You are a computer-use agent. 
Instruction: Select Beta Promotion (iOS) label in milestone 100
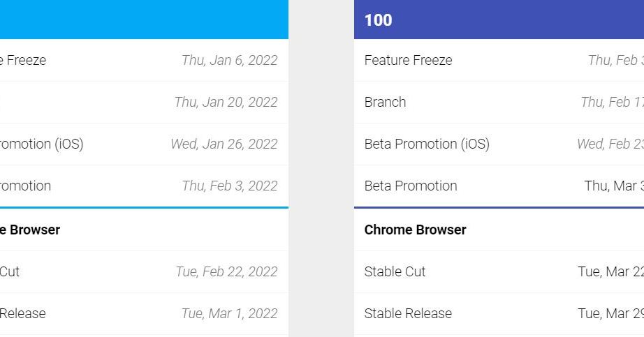click(x=427, y=144)
